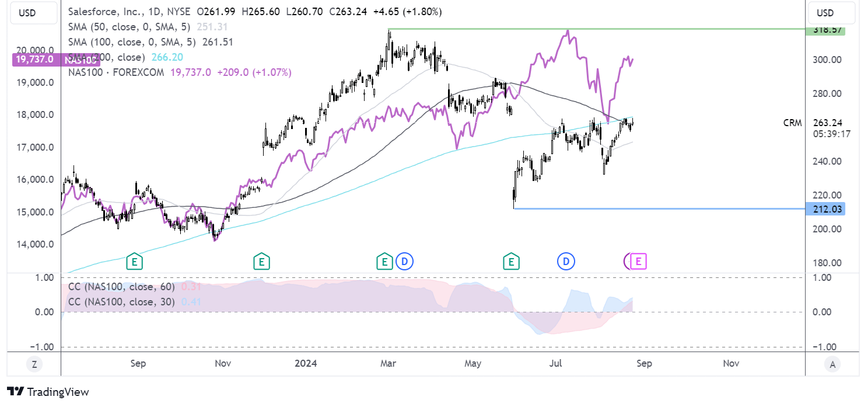
Task: Click the CRM last price 263.24
Action: click(827, 123)
